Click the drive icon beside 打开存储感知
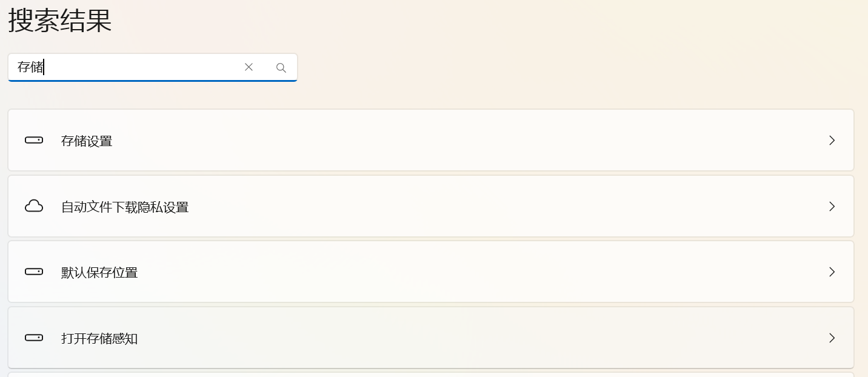Viewport: 868px width, 377px height. pos(34,338)
